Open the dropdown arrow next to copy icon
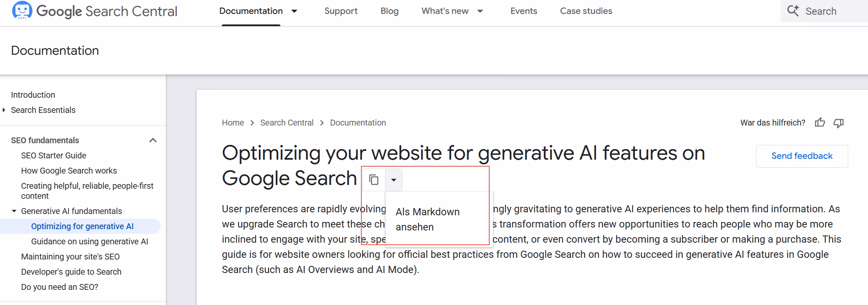This screenshot has width=868, height=305. click(394, 180)
